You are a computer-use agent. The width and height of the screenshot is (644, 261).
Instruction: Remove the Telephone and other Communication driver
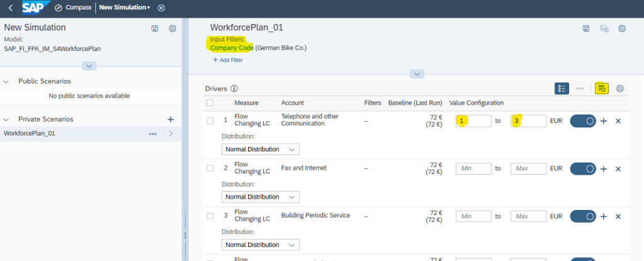click(x=618, y=121)
